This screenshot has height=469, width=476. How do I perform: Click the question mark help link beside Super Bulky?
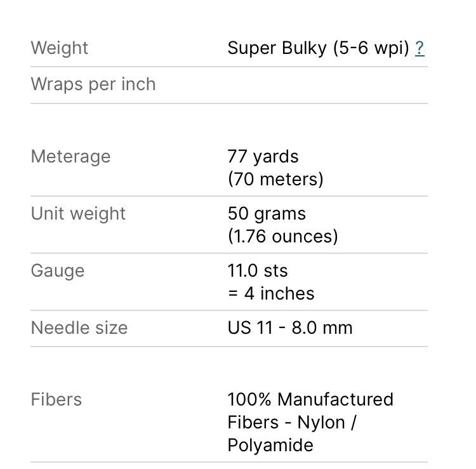click(420, 48)
